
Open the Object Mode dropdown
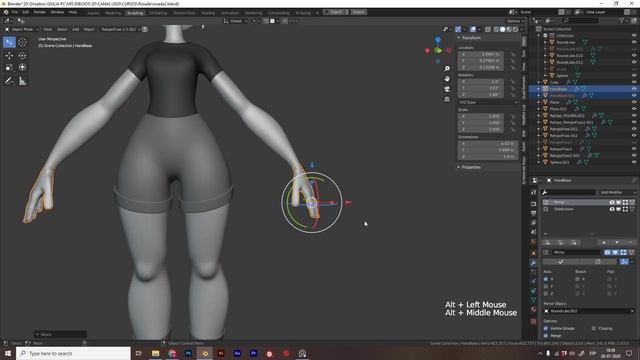[22, 29]
